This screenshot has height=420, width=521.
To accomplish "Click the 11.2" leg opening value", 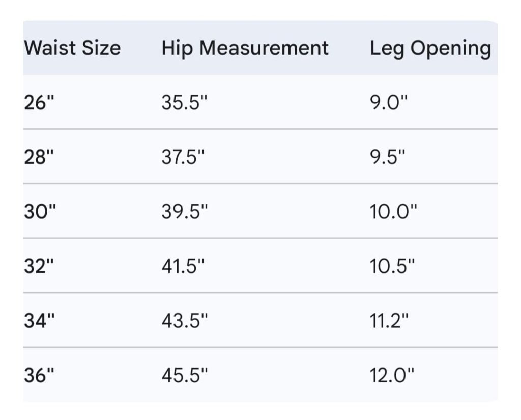I will pyautogui.click(x=390, y=321).
